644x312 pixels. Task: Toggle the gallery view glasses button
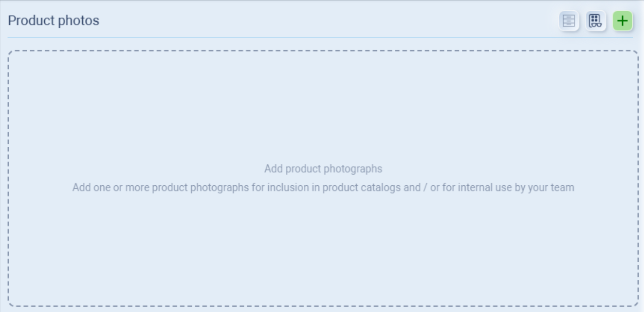point(596,21)
